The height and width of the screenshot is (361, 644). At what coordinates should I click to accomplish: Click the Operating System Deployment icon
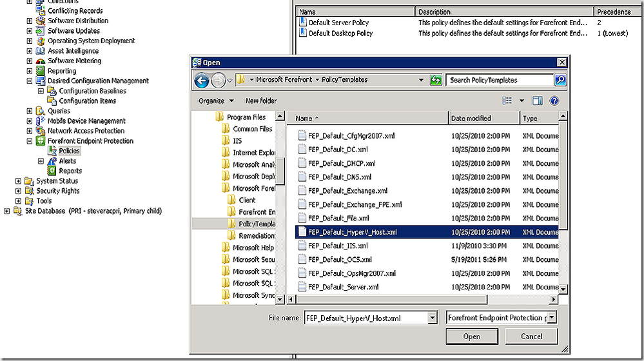[40, 41]
